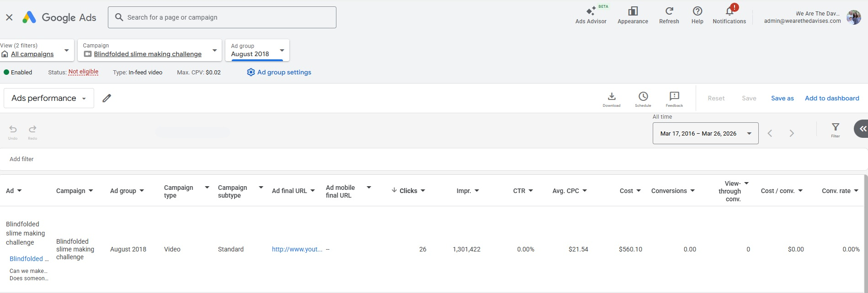The image size is (868, 293).
Task: Sort by Clicks column header
Action: [408, 191]
